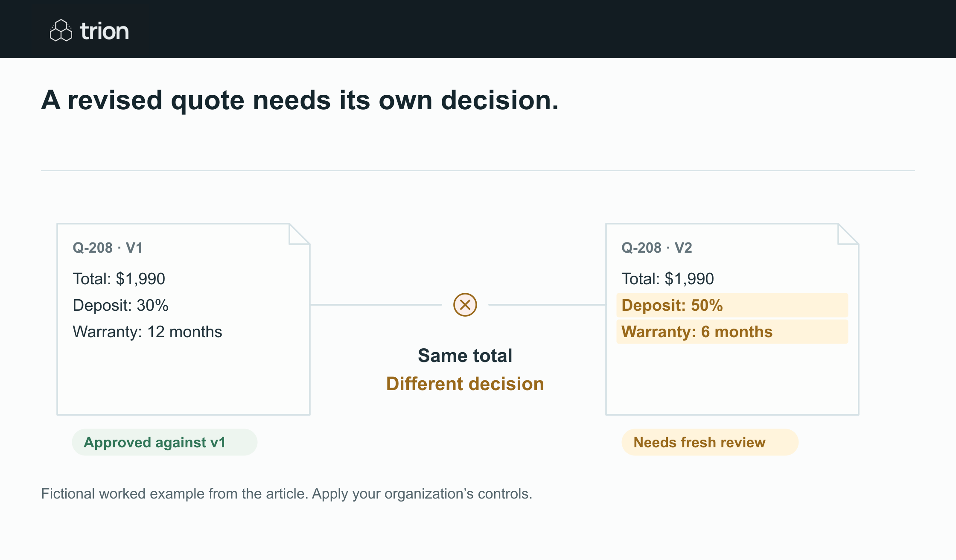Click highlighted 'Warranty: 6 months' line
Viewport: 956px width, 560px height.
pyautogui.click(x=732, y=332)
